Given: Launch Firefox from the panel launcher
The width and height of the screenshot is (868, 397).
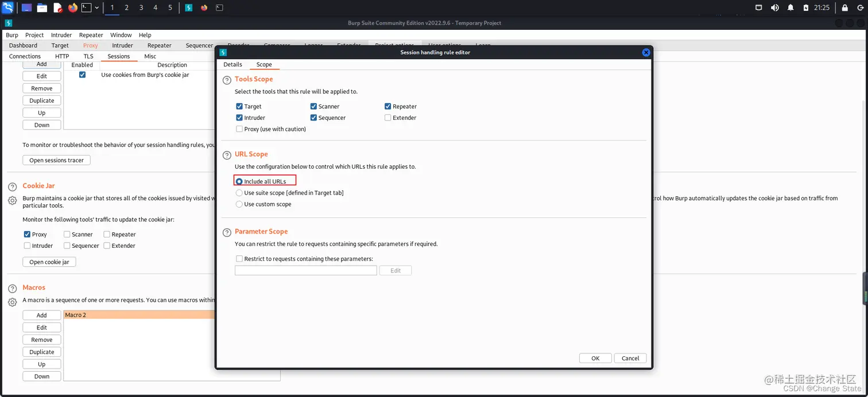Looking at the screenshot, I should pyautogui.click(x=72, y=7).
